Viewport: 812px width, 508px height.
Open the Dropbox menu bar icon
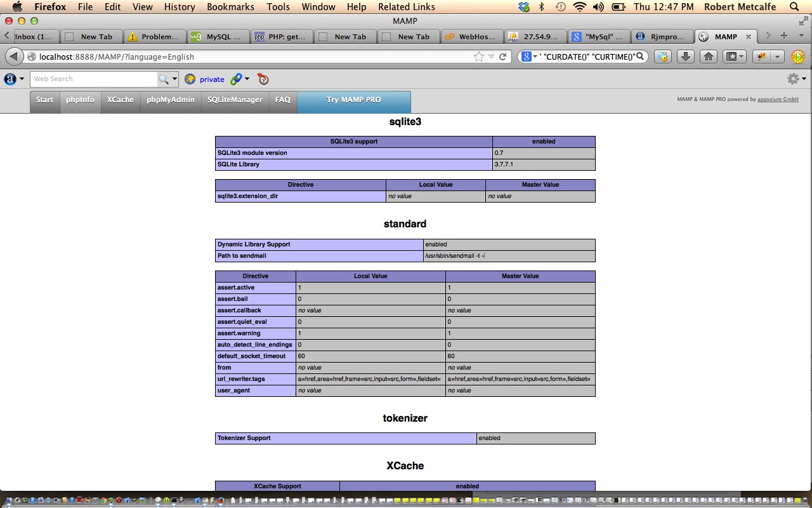pos(524,7)
